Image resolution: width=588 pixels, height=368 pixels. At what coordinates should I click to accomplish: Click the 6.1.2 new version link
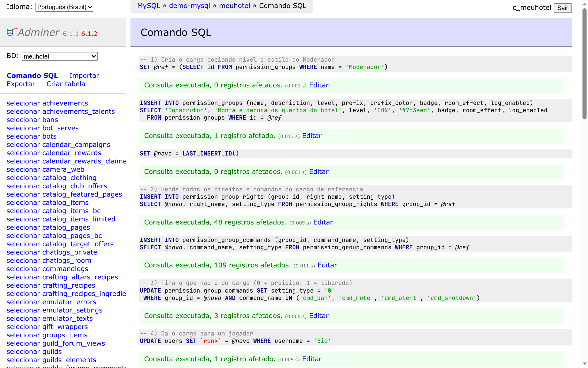click(89, 34)
